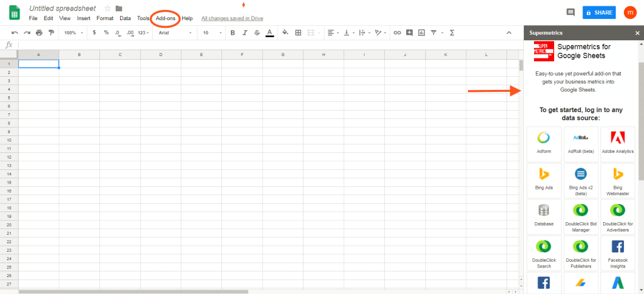Toggle bold formatting
This screenshot has height=294, width=644.
click(233, 33)
